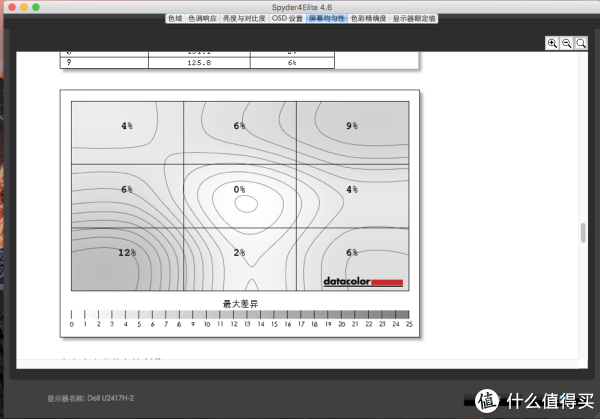This screenshot has height=419, width=600.
Task: Click the 2% value in the chart
Action: coord(239,253)
